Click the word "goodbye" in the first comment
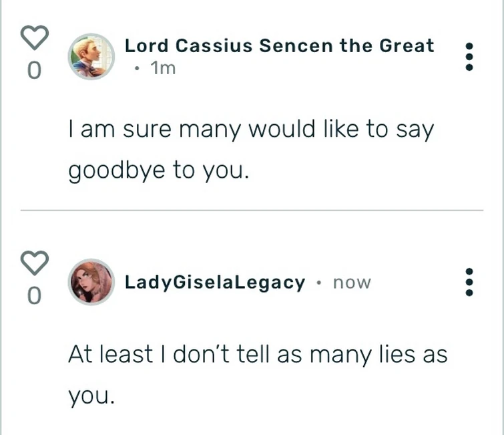504x435 pixels. coord(117,170)
